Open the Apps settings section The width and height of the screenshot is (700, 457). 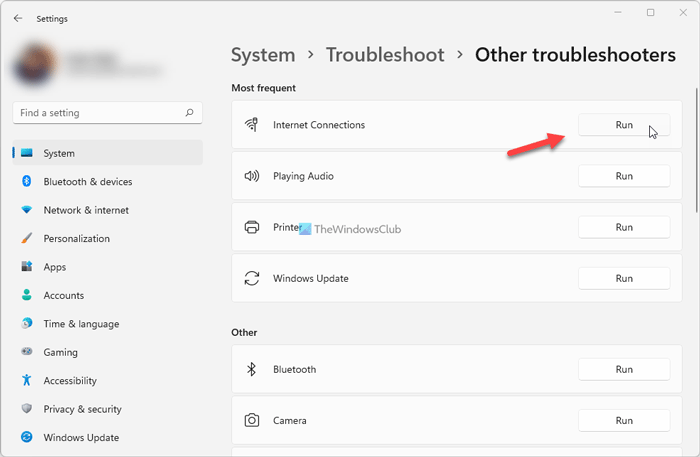click(54, 267)
